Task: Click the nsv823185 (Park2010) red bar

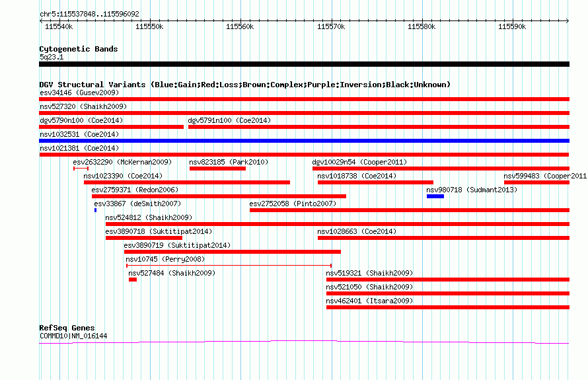Action: [217, 169]
